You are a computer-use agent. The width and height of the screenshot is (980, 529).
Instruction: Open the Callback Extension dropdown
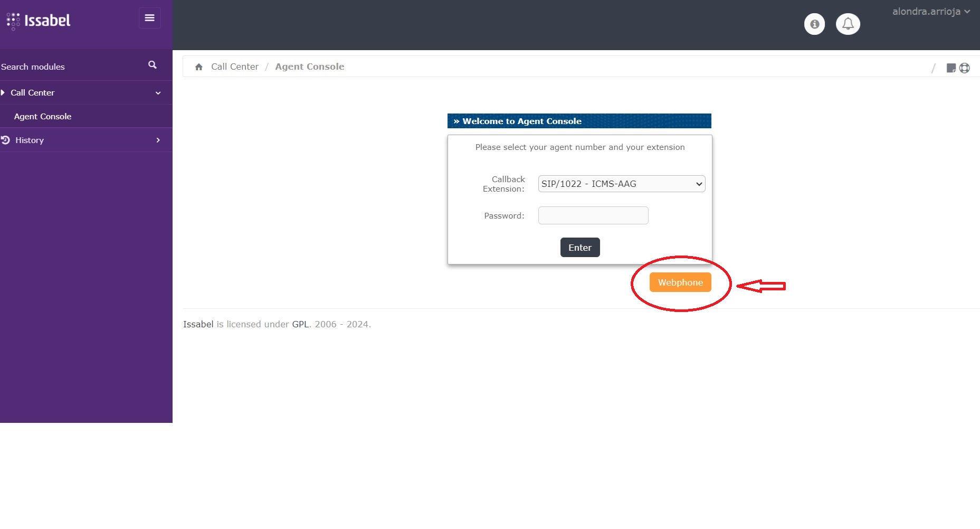click(x=621, y=184)
